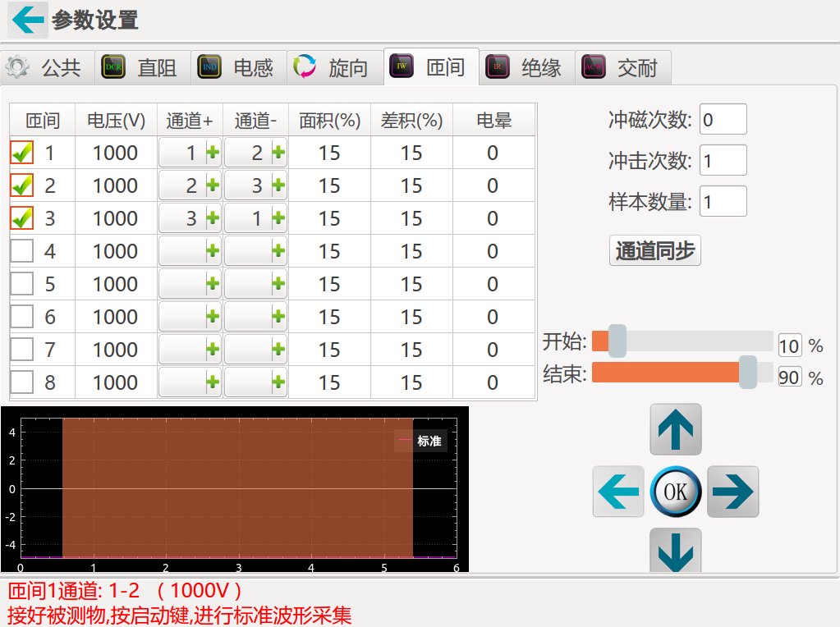Switch to the 绝缘 tab
840x627 pixels.
pos(527,67)
